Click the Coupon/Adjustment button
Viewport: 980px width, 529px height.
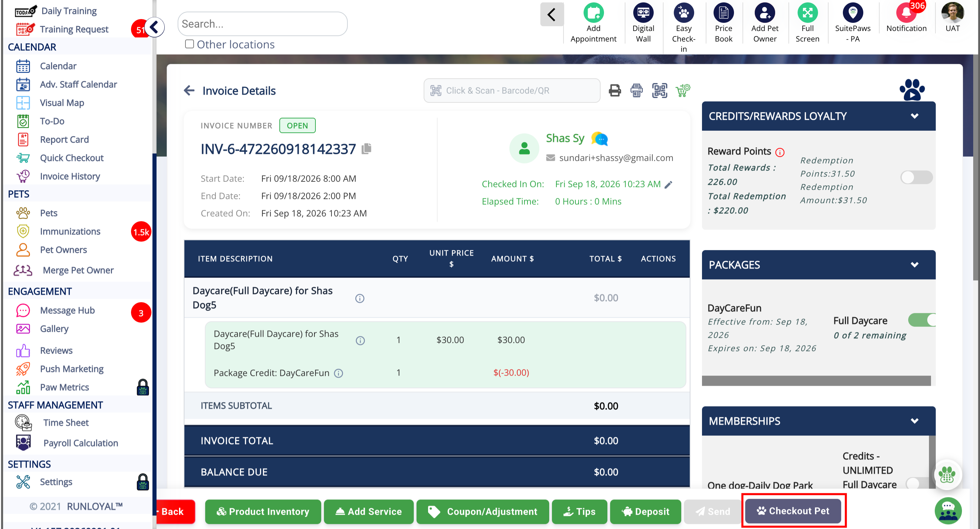483,512
